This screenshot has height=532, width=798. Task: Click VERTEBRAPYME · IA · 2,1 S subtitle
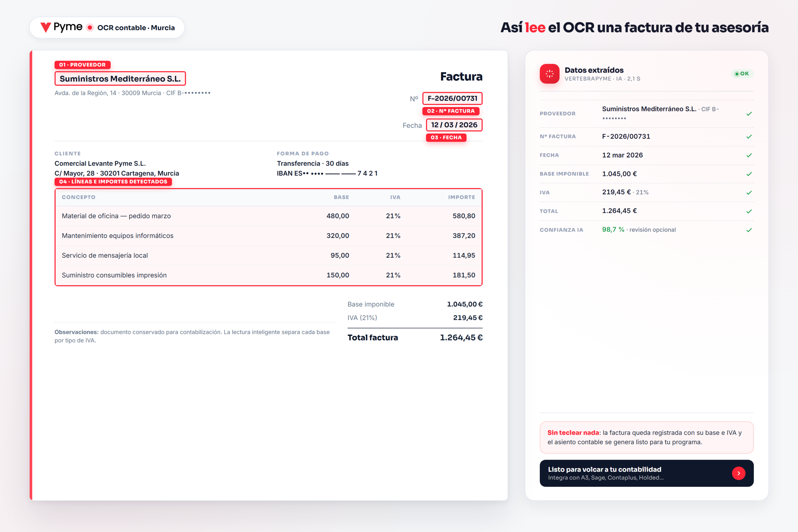(602, 79)
